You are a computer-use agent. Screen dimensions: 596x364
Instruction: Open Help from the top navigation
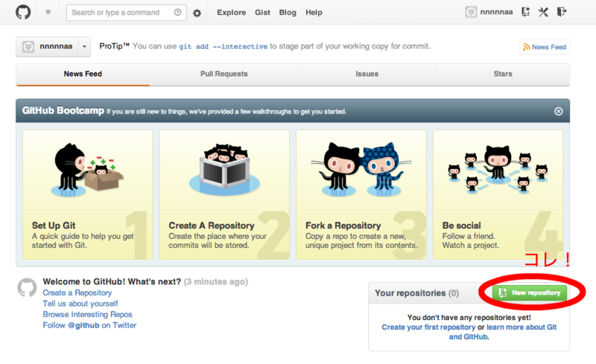tap(314, 13)
